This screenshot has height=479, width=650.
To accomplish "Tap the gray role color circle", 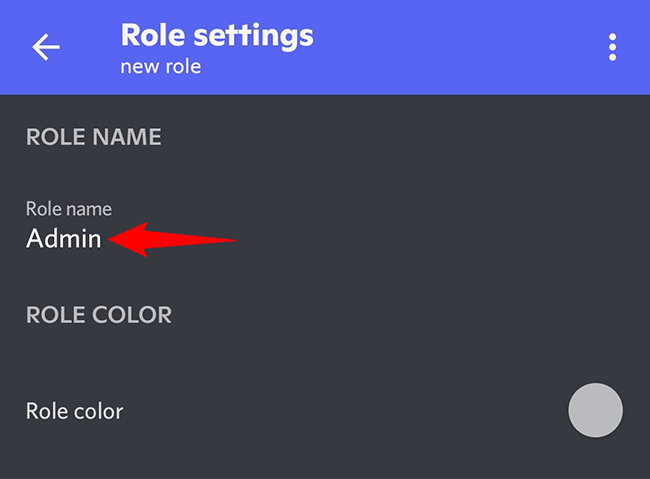I will point(595,410).
